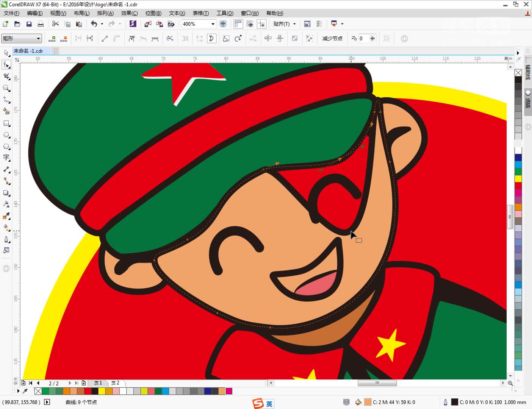This screenshot has height=409, width=532.
Task: Open the selection mode dropdown 矩形
Action: point(22,39)
